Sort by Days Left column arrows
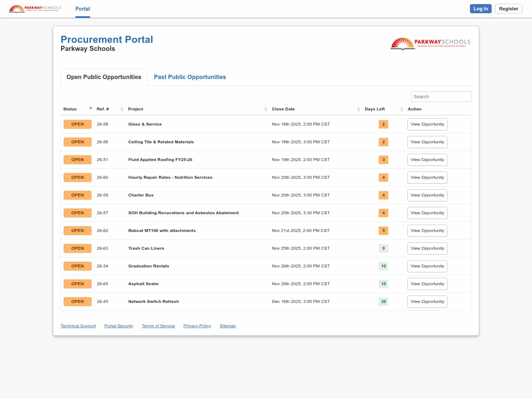Image resolution: width=532 pixels, height=399 pixels. [402, 109]
